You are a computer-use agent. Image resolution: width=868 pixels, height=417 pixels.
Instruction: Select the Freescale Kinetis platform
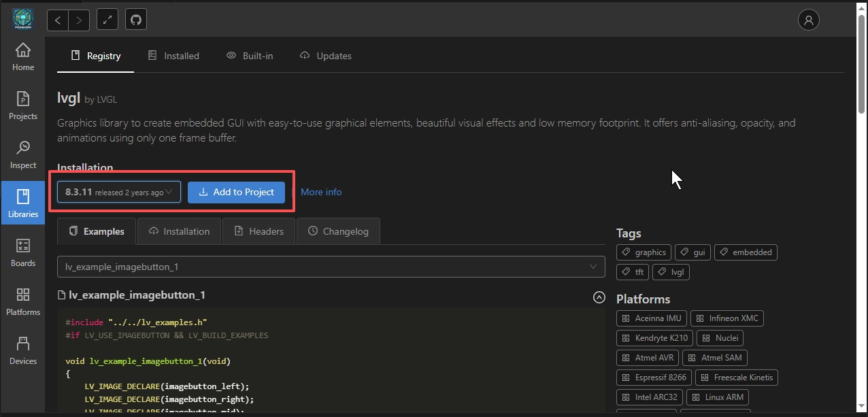737,378
